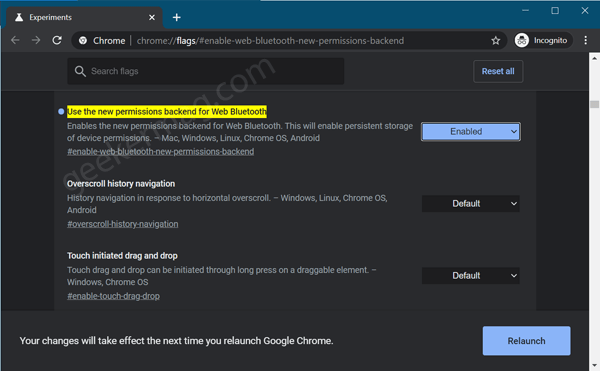Focus the Search flags input field
Image resolution: width=600 pixels, height=371 pixels.
click(x=206, y=71)
